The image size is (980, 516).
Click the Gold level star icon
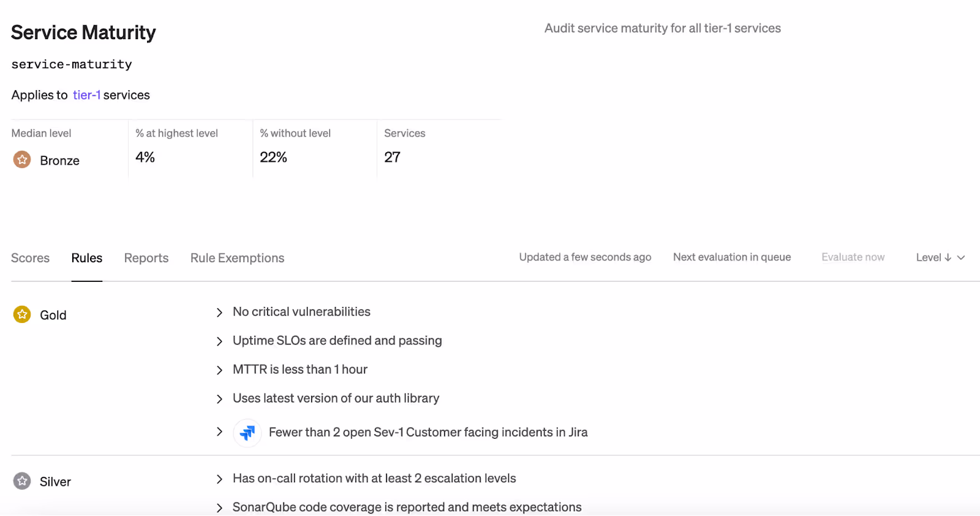pyautogui.click(x=22, y=314)
